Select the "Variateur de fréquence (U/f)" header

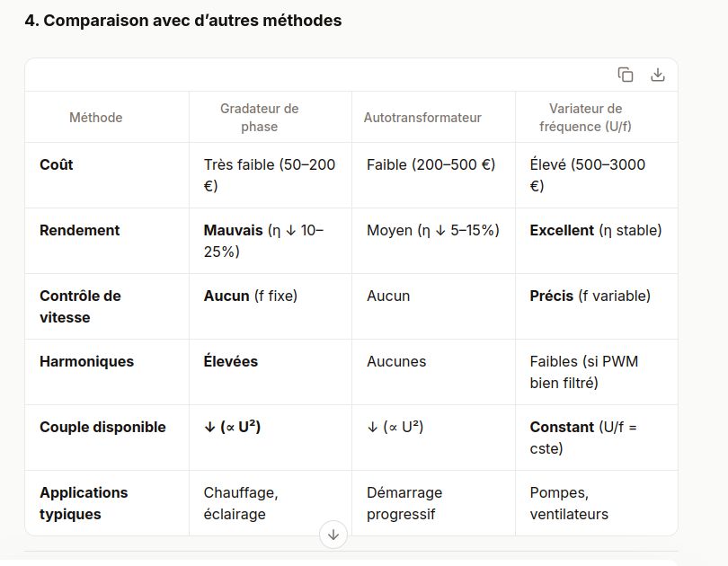click(585, 118)
